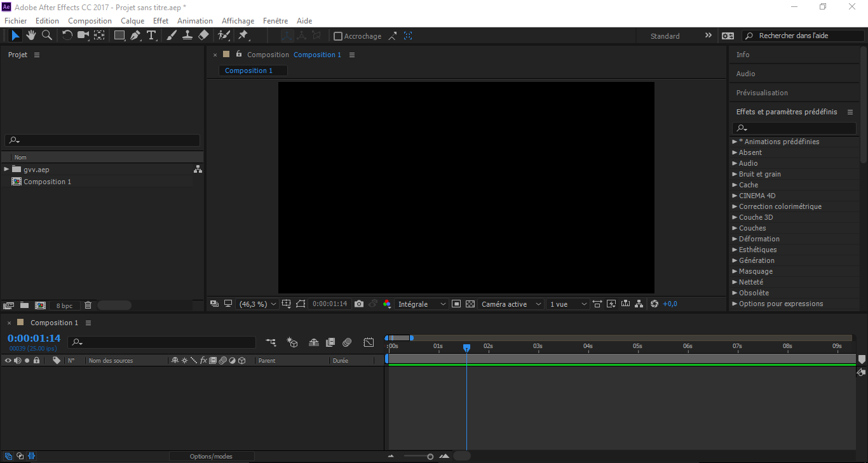
Task: Open the Calque menu
Action: pos(133,21)
